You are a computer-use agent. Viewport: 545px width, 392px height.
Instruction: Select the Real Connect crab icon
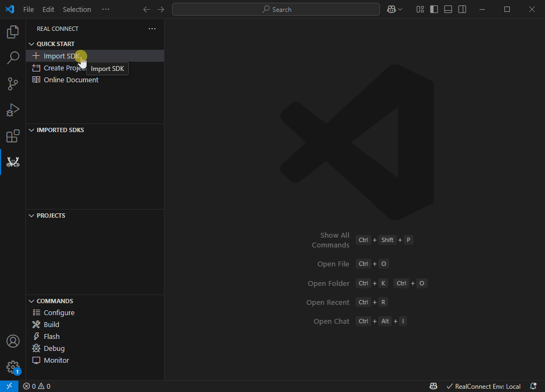[13, 162]
